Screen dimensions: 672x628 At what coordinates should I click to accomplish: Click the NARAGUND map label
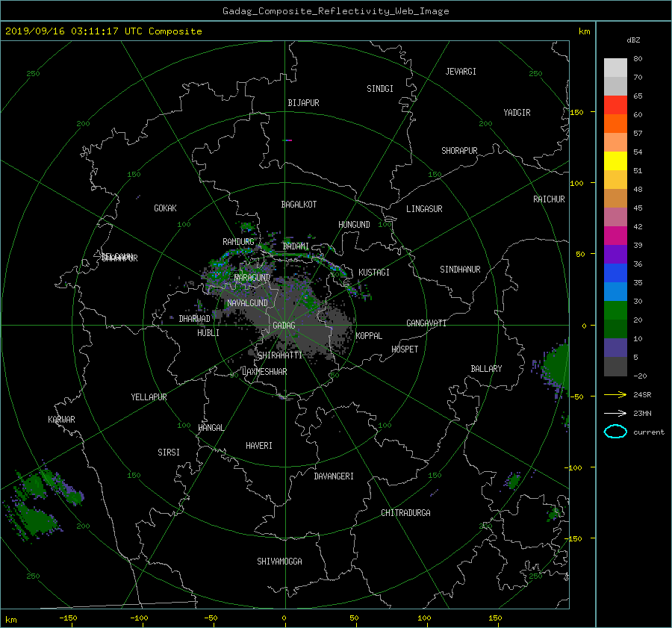point(252,278)
